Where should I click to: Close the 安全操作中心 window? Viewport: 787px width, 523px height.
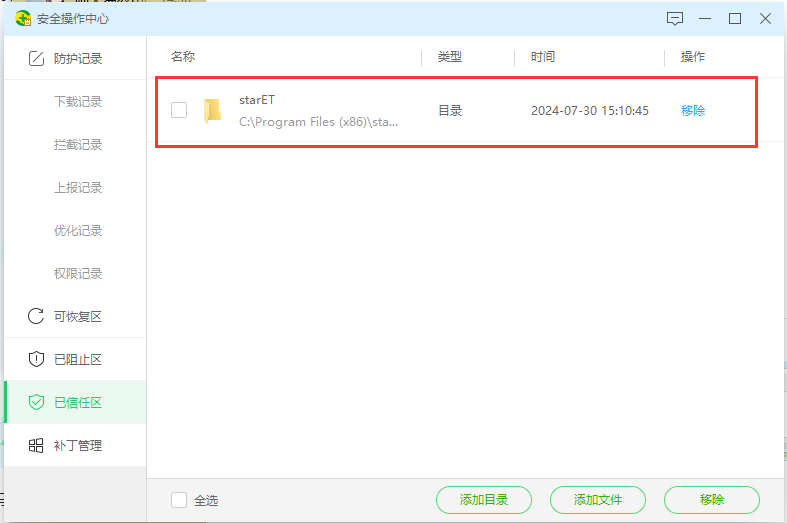pyautogui.click(x=765, y=19)
